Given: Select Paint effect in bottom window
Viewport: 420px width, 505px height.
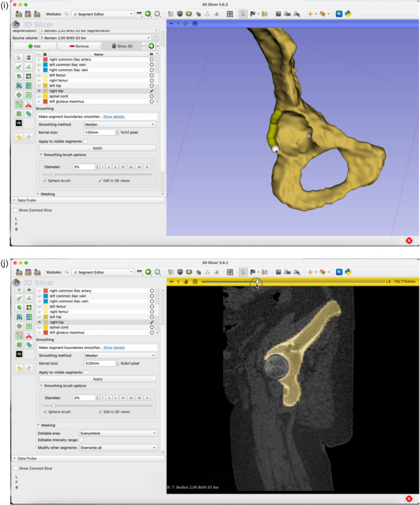Looking at the screenshot, I should pyautogui.click(x=19, y=298).
